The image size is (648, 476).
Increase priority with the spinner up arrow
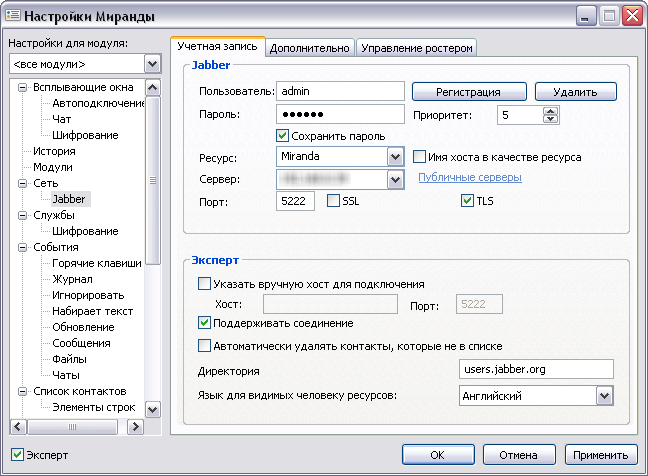(550, 111)
